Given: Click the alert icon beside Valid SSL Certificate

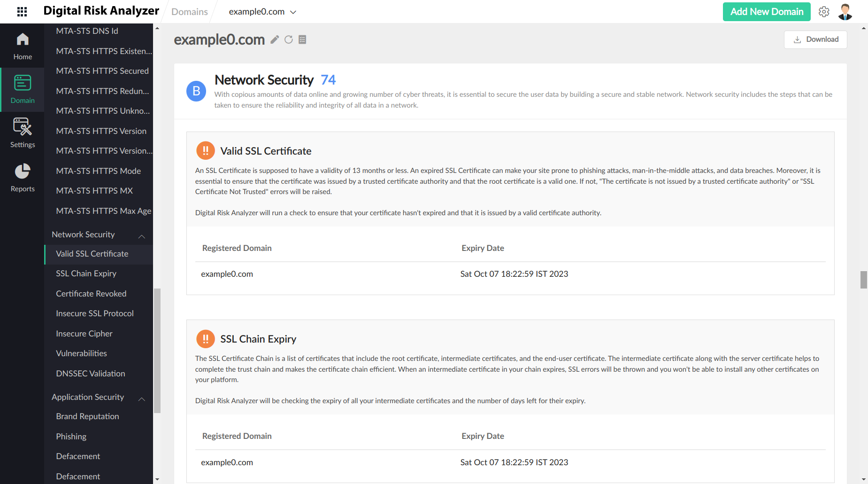Looking at the screenshot, I should pyautogui.click(x=205, y=150).
